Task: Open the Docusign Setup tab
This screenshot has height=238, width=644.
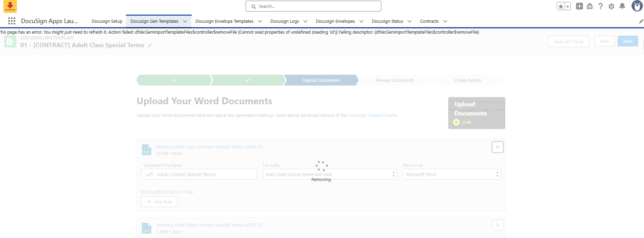Action: pyautogui.click(x=107, y=21)
